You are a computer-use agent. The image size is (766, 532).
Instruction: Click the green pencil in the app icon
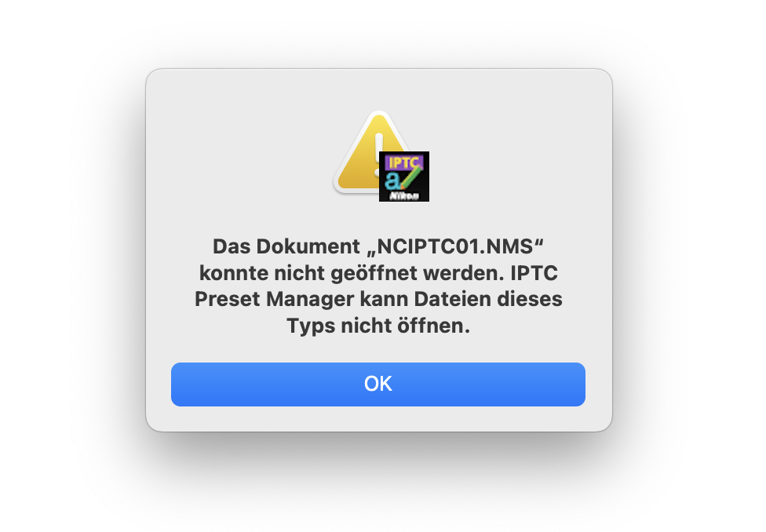[411, 178]
